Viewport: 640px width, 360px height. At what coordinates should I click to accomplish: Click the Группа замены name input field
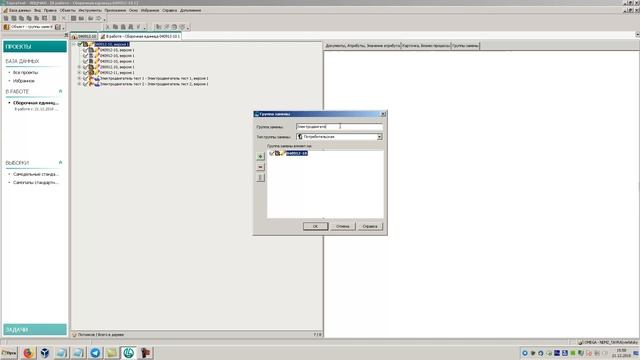click(339, 127)
